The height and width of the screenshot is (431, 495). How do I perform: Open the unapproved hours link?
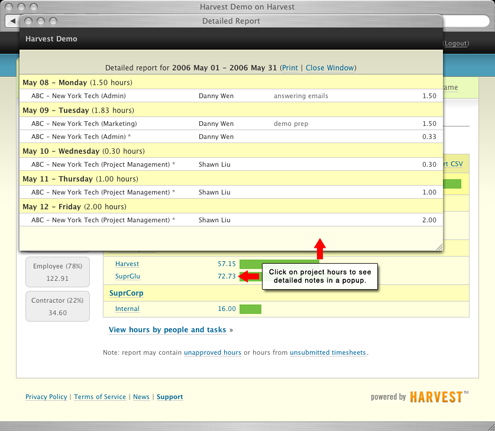pyautogui.click(x=212, y=352)
